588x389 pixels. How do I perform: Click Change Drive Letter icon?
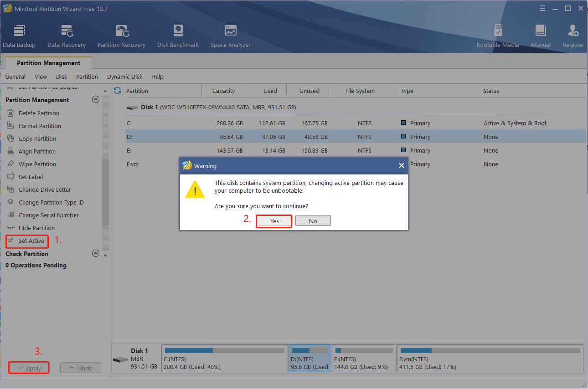coord(10,189)
